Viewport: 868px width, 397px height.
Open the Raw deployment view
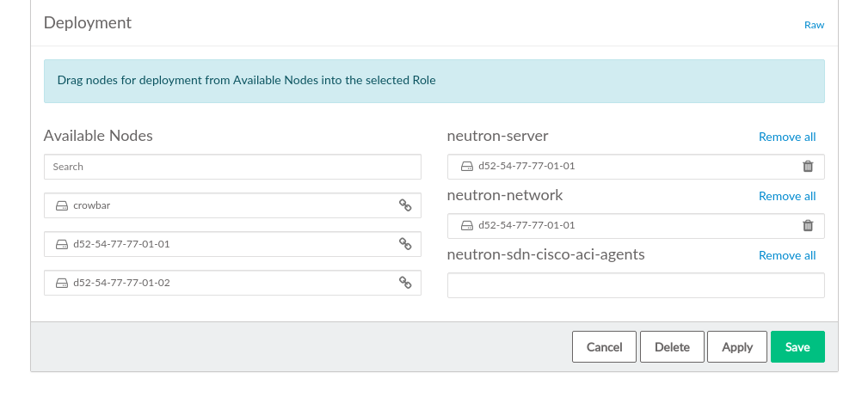click(814, 25)
